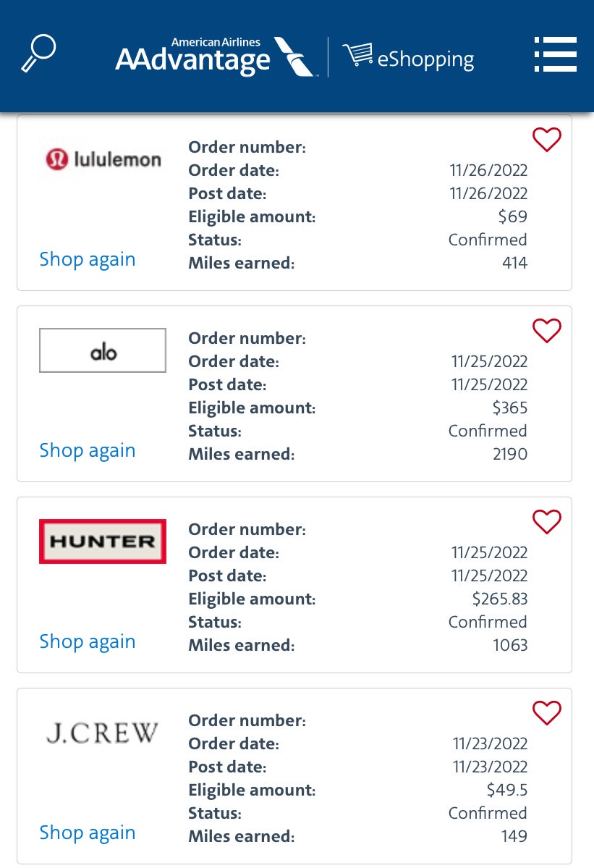Select the Confirmed status on the alo order

487,431
